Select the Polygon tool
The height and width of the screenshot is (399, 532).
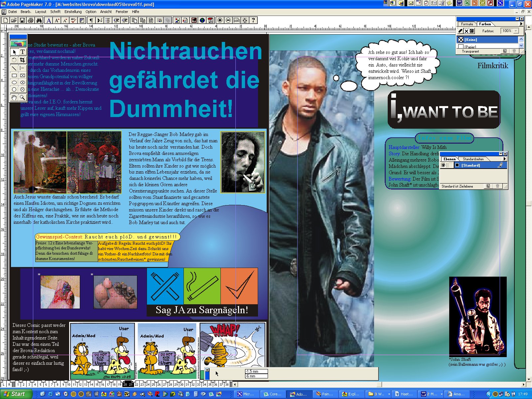[x=14, y=89]
